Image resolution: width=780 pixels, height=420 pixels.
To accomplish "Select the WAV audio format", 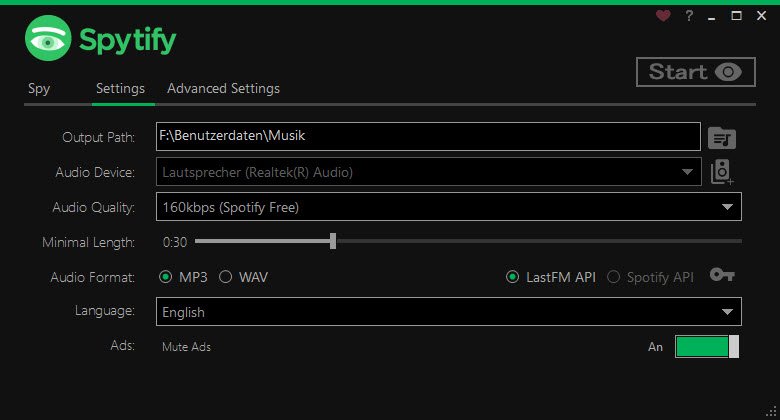I will [x=225, y=277].
